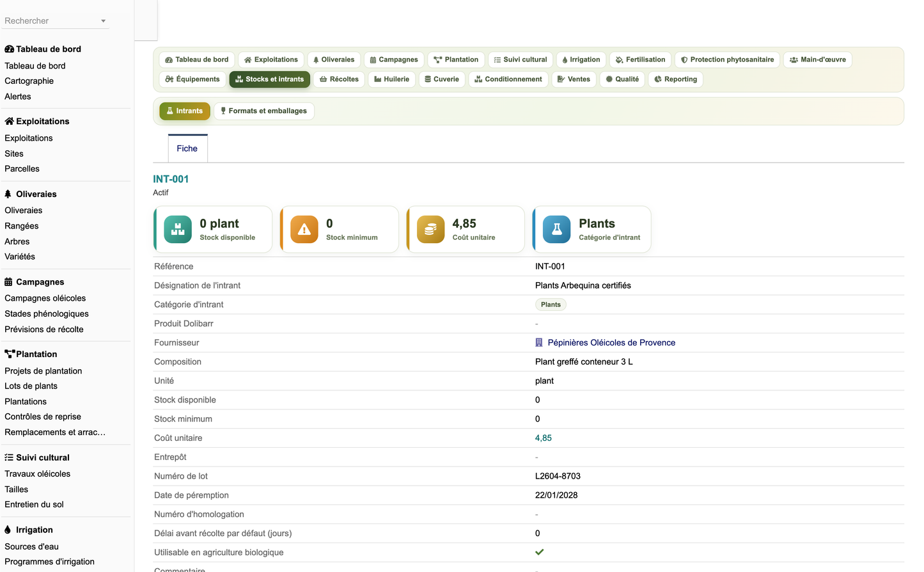
Task: Open Tailles in the sidebar
Action: (x=17, y=489)
